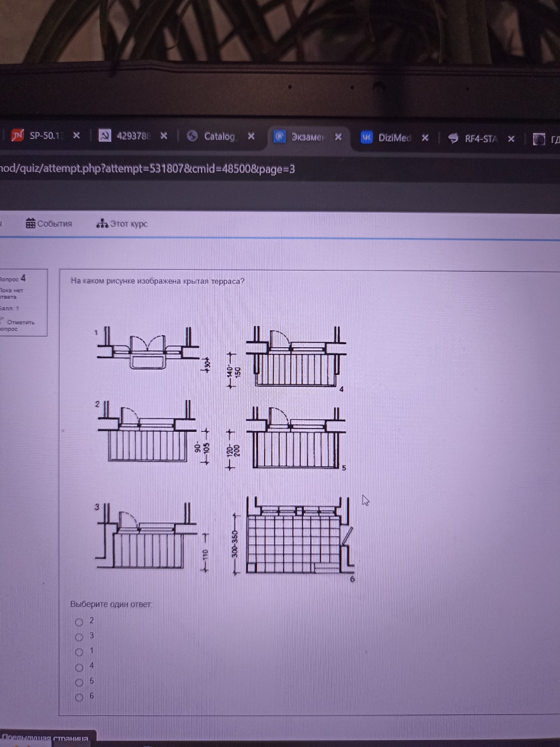Switch to the Catalog browser tab
560x747 pixels.
click(x=219, y=137)
